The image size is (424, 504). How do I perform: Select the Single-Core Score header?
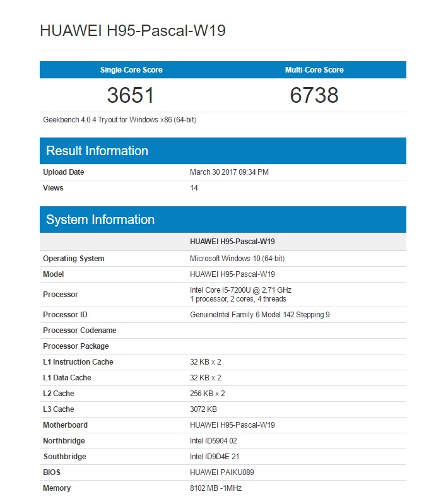pos(131,70)
